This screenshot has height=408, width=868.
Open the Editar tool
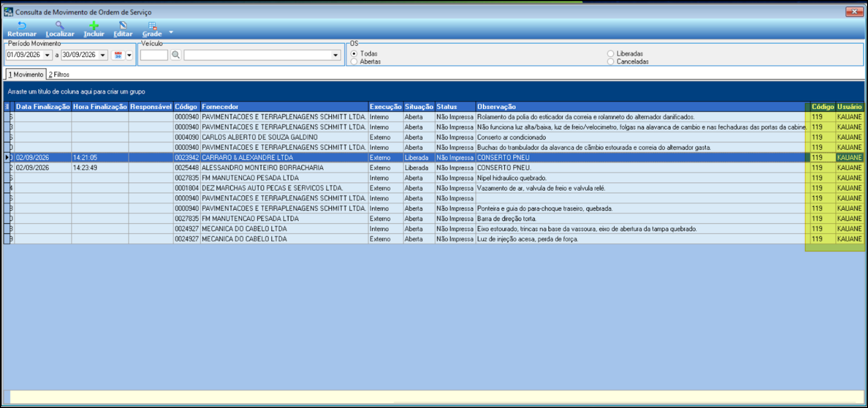[123, 29]
